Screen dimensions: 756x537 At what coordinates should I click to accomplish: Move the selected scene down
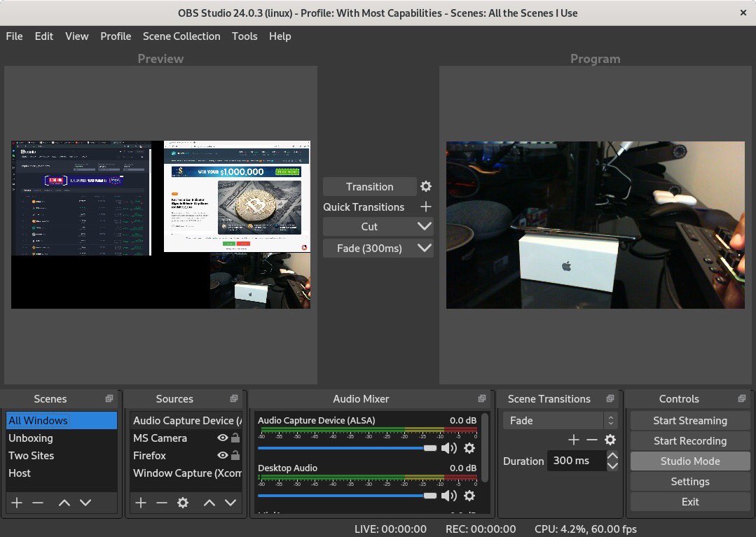tap(85, 503)
